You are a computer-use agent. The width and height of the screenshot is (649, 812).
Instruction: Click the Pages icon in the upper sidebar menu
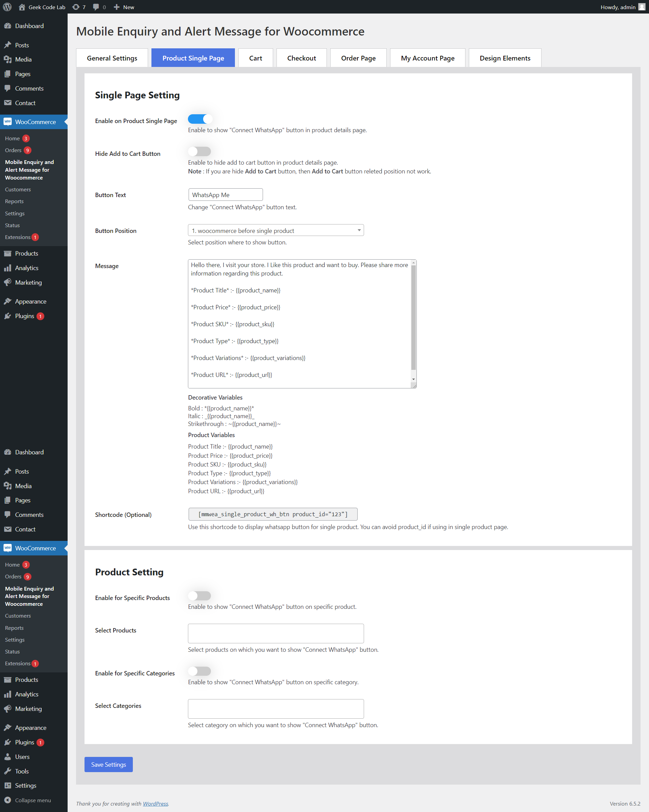coord(7,74)
